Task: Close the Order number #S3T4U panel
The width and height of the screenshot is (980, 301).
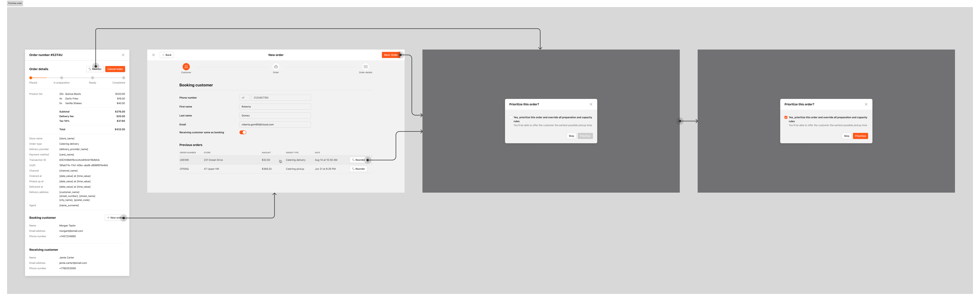Action: click(x=123, y=55)
